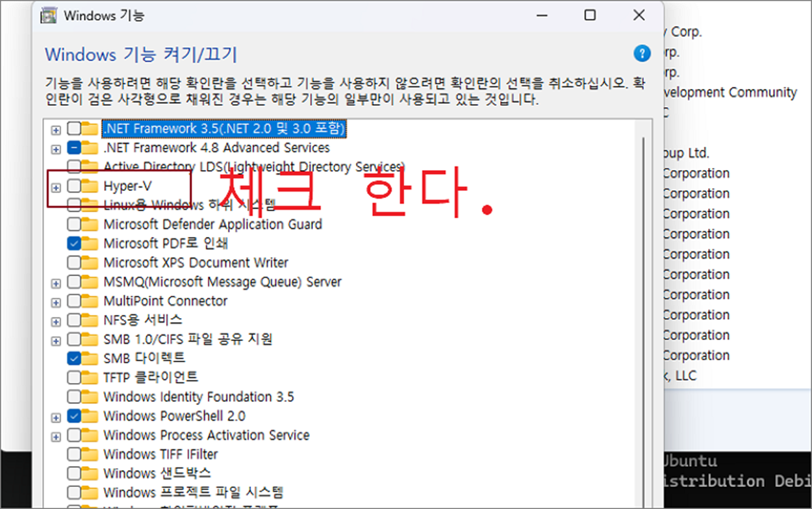Check Windows 샌드박스 checkbox

point(73,473)
